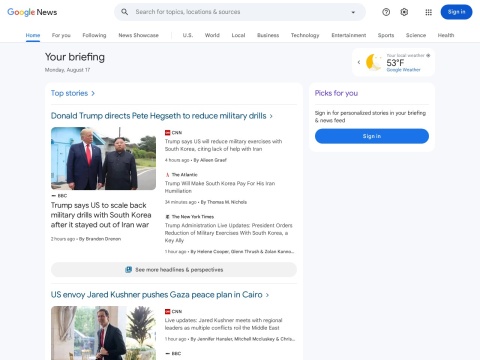The width and height of the screenshot is (480, 360).
Task: Open Atlantic article on South Korea pay
Action: click(220, 187)
